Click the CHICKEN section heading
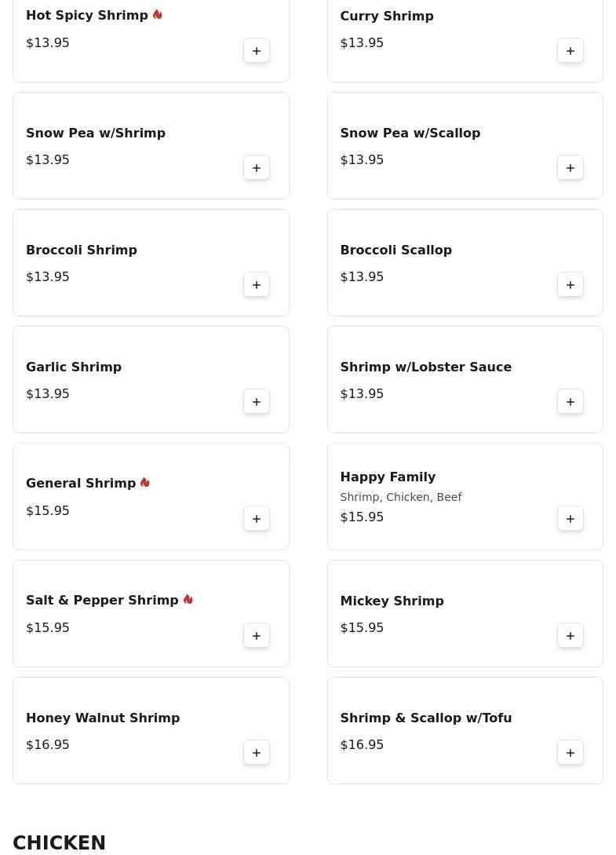The image size is (616, 855). click(x=59, y=842)
